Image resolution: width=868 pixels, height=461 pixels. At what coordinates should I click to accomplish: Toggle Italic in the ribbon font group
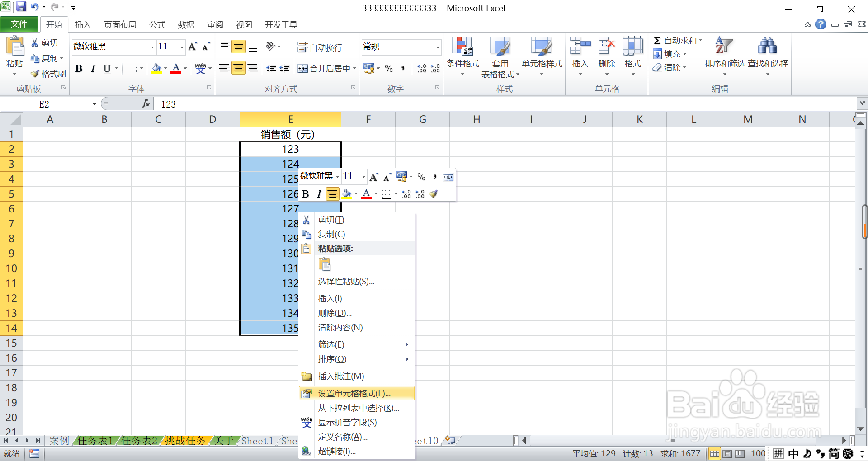tap(93, 69)
